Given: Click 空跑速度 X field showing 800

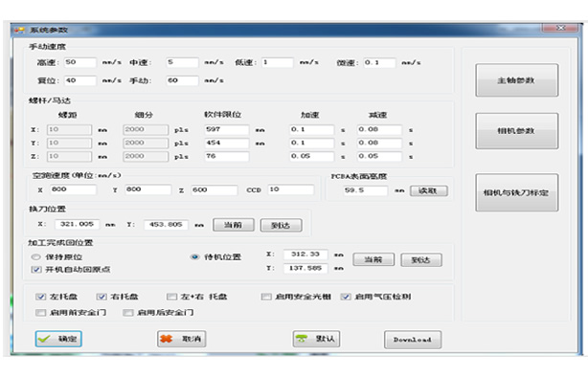Looking at the screenshot, I should point(73,189).
